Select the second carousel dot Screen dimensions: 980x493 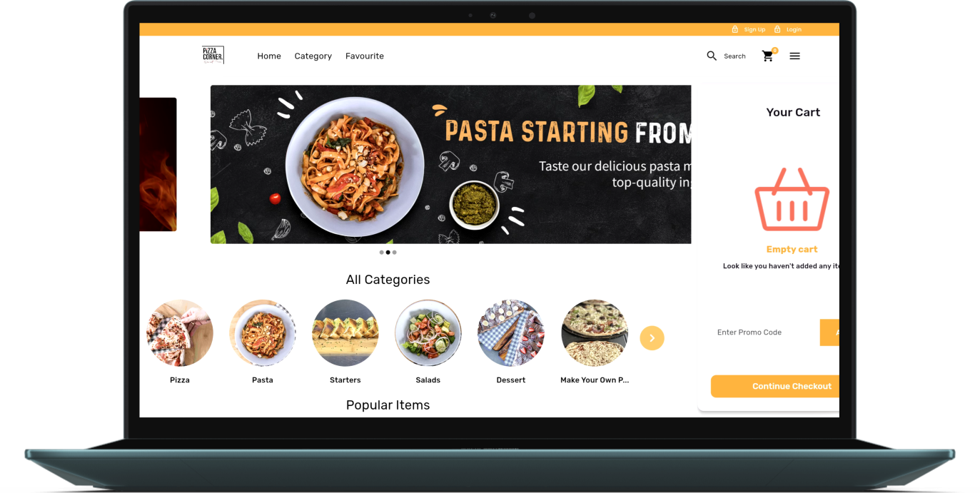(388, 252)
